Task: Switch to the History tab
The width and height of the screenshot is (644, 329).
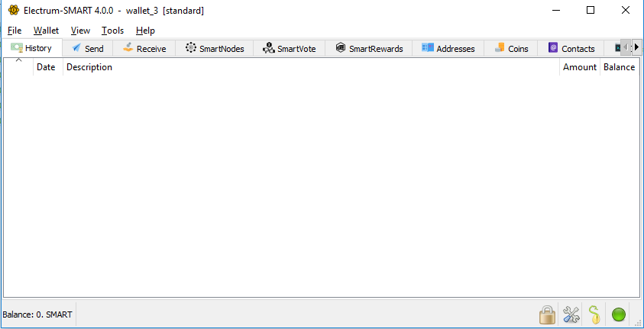Action: click(32, 48)
